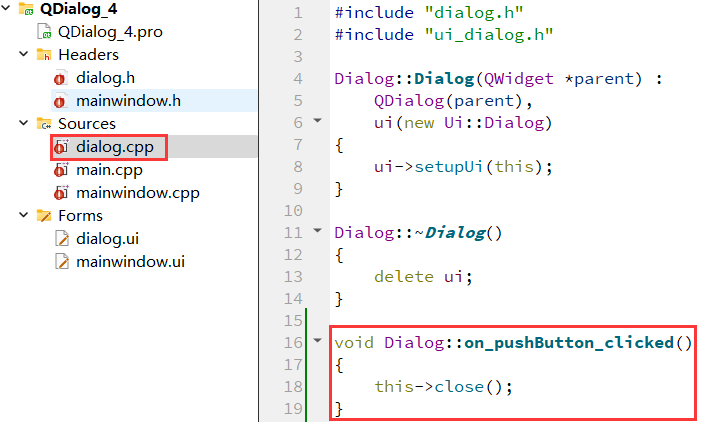
Task: Click the Headers folder icon
Action: (44, 54)
